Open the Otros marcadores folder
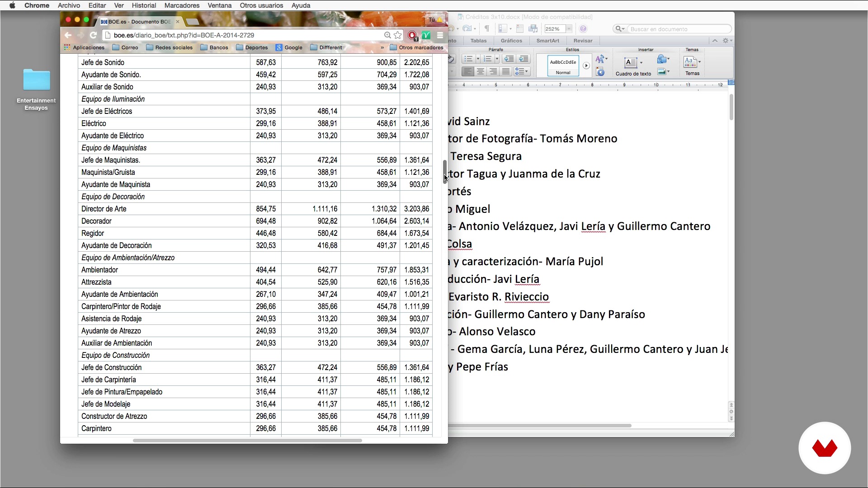The height and width of the screenshot is (488, 868). point(416,47)
